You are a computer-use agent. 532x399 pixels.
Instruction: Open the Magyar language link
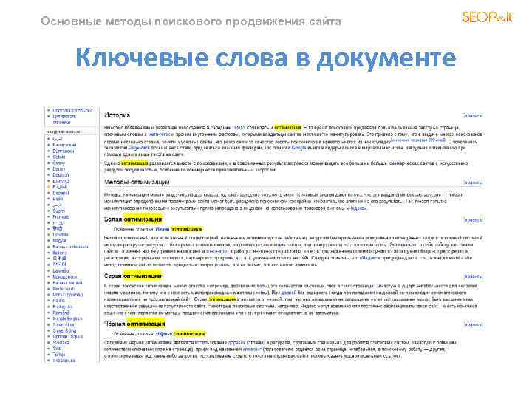(60, 241)
